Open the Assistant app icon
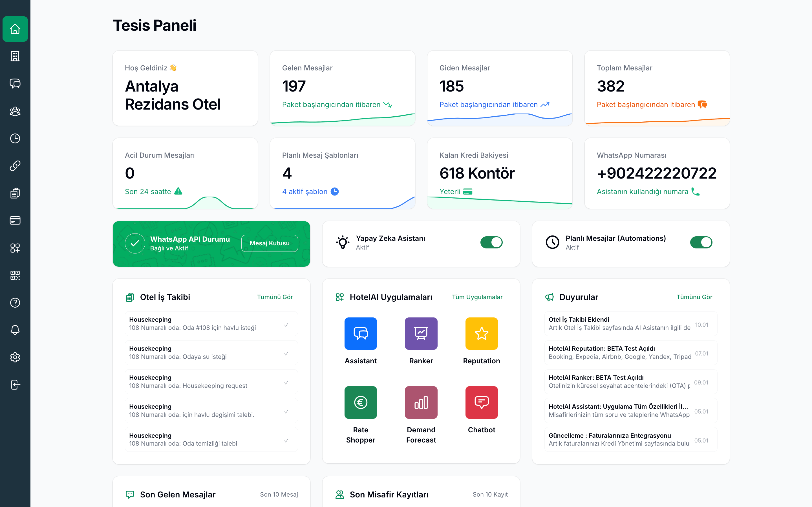Screen dimensions: 812x507 click(x=360, y=333)
